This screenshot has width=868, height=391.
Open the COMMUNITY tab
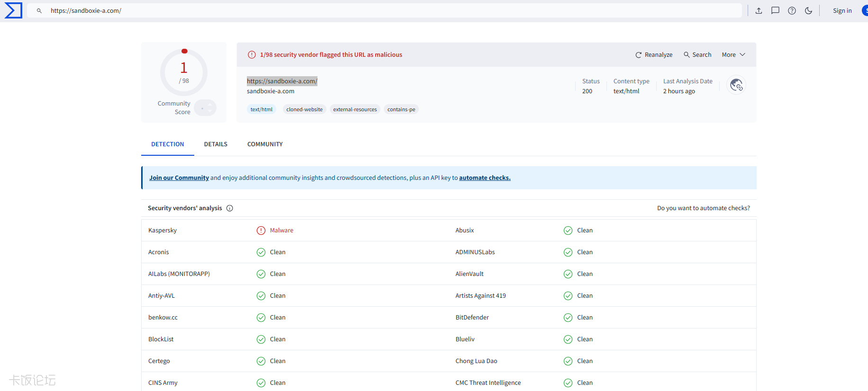click(265, 144)
